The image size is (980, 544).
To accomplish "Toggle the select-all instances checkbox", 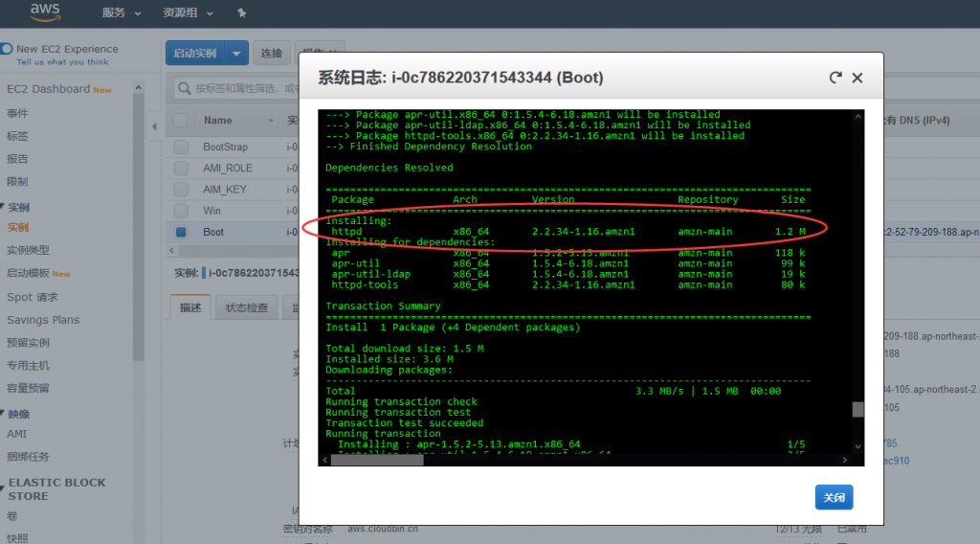I will click(x=181, y=120).
